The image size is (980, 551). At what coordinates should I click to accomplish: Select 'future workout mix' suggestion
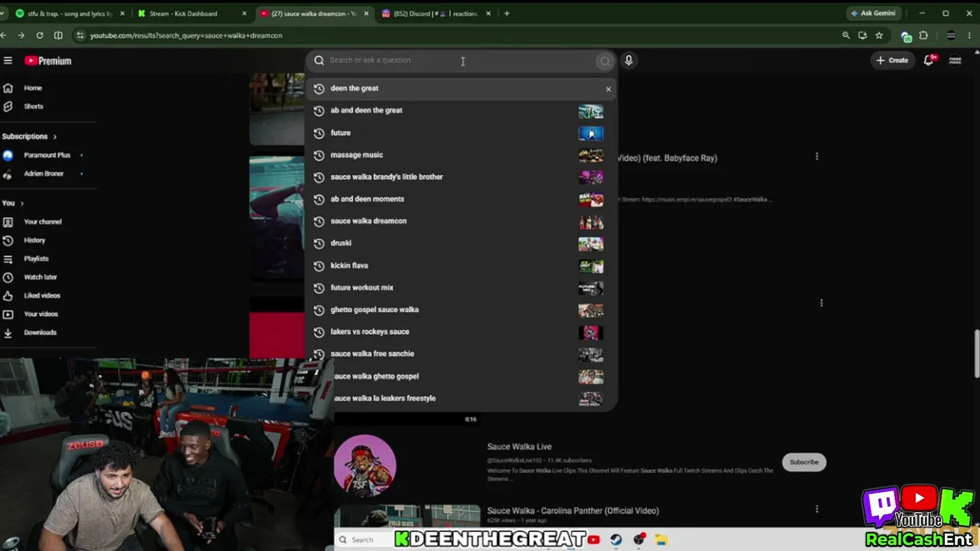[462, 288]
